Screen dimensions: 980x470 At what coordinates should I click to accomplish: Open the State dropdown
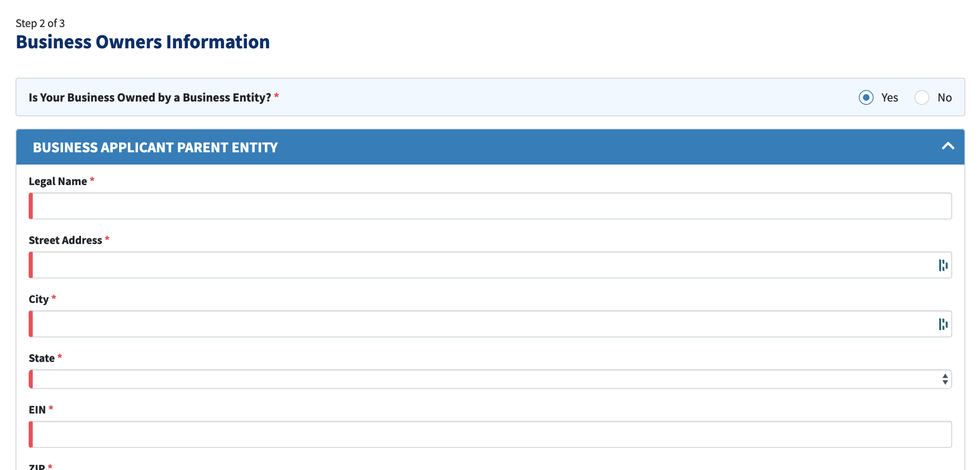coord(487,379)
